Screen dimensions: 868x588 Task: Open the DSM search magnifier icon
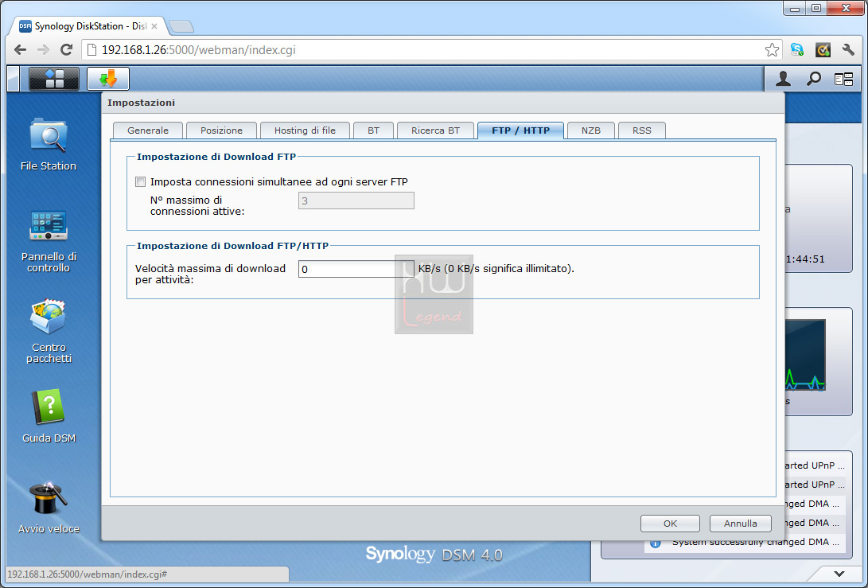coord(813,80)
